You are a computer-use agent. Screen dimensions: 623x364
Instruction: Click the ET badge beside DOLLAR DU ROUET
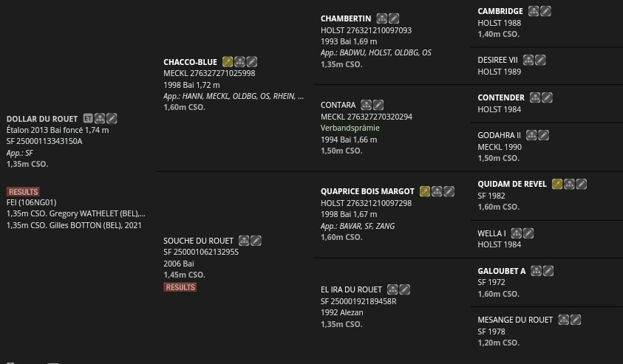coord(88,118)
